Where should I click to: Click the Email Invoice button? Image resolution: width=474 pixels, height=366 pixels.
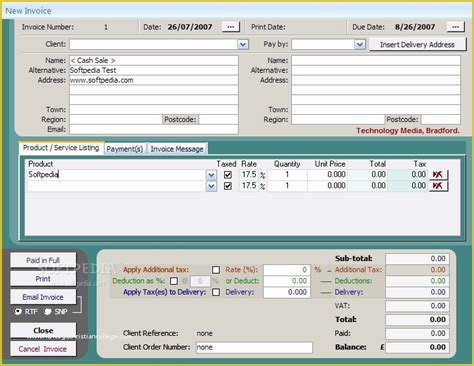43,297
